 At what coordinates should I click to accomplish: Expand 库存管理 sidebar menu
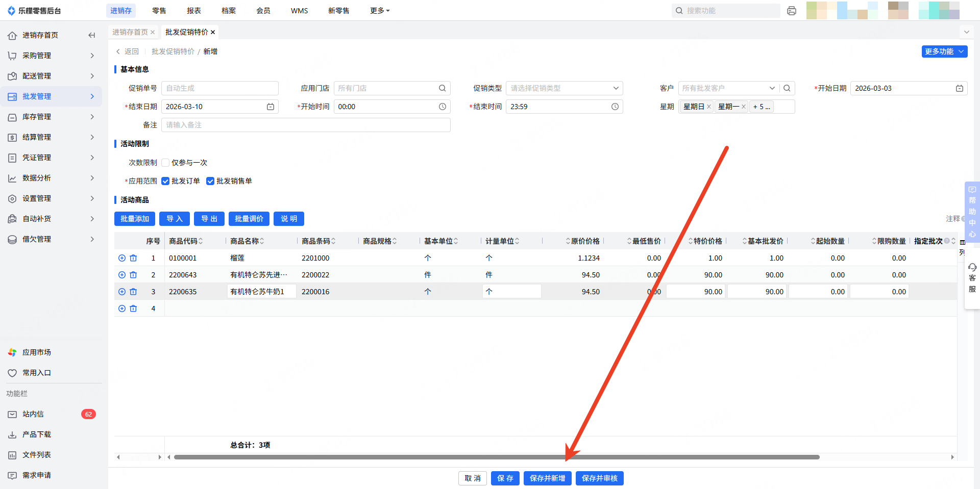(51, 117)
